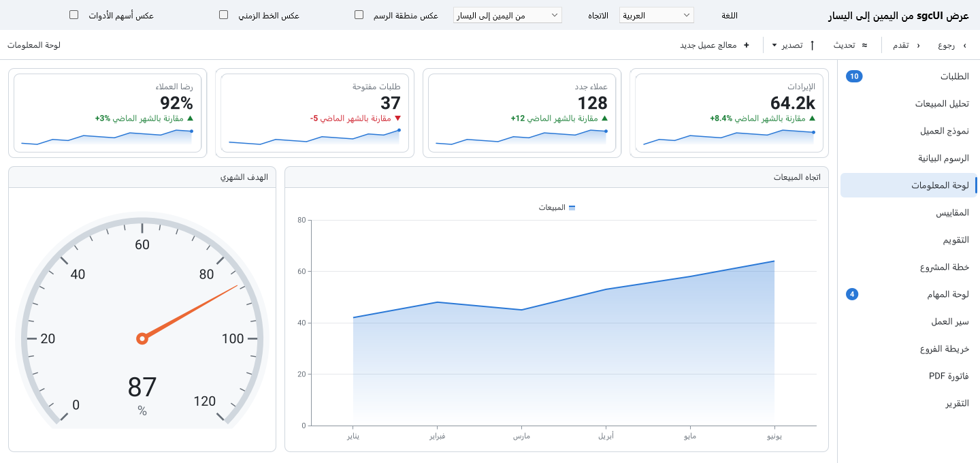Click the مايو axis label

[x=690, y=436]
